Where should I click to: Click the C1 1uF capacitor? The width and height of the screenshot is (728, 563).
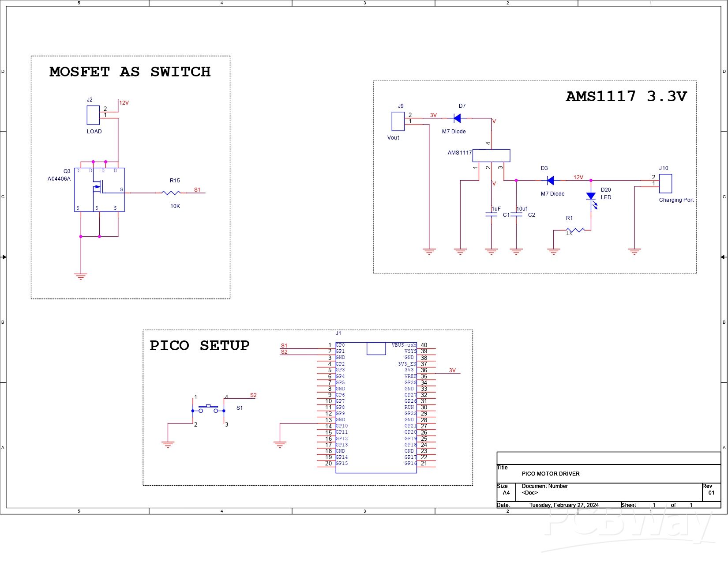click(491, 215)
